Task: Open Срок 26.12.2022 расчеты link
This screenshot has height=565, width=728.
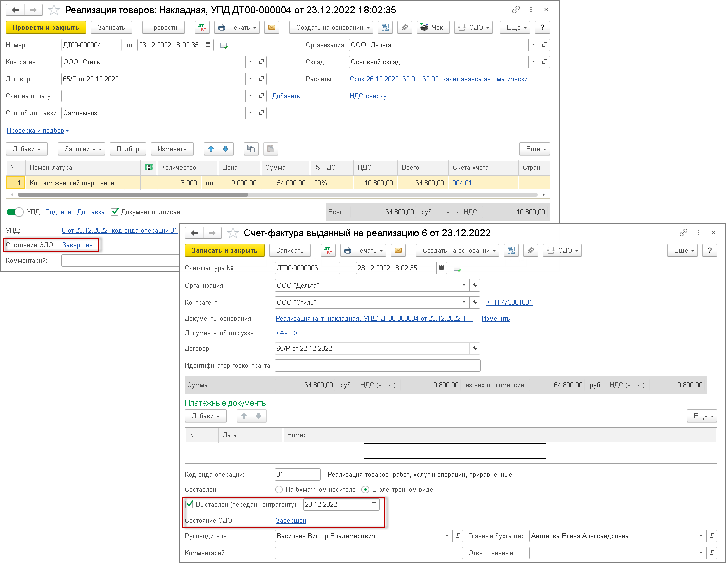Action: point(439,79)
